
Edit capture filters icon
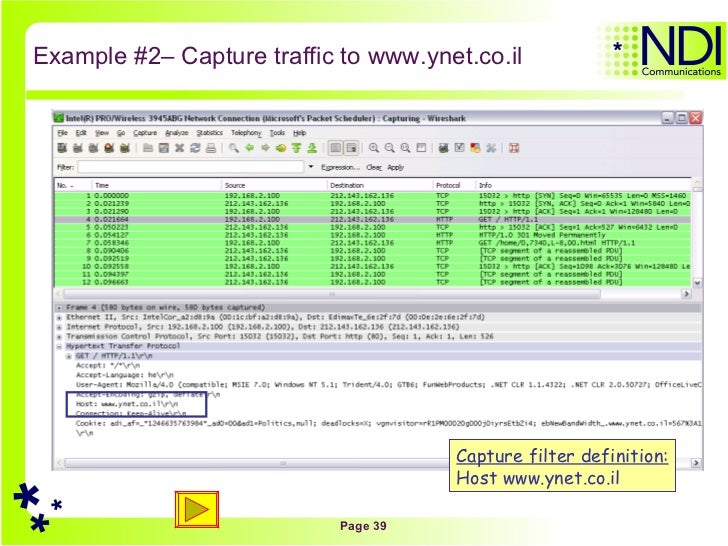444,148
